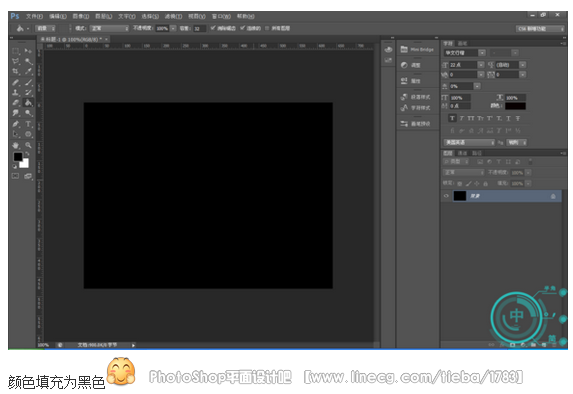Open the layer blend mode dropdown
The width and height of the screenshot is (573, 394).
(464, 172)
